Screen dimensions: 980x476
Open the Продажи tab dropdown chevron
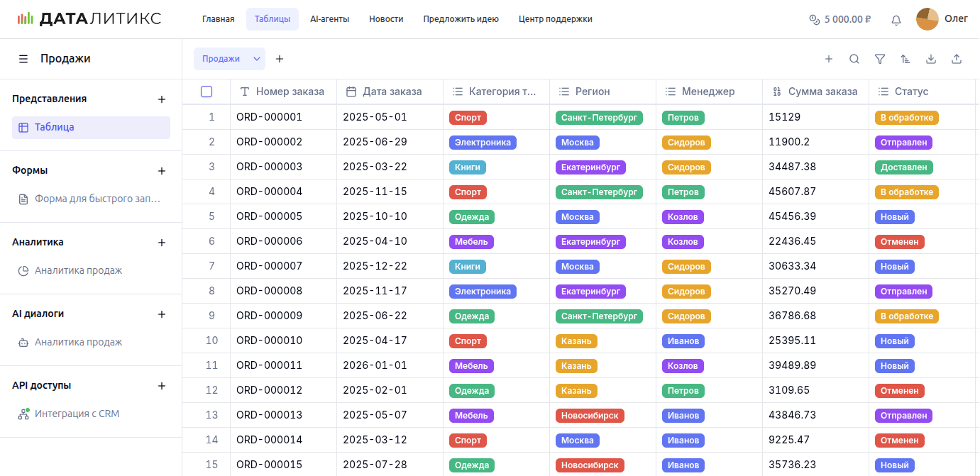(x=257, y=59)
